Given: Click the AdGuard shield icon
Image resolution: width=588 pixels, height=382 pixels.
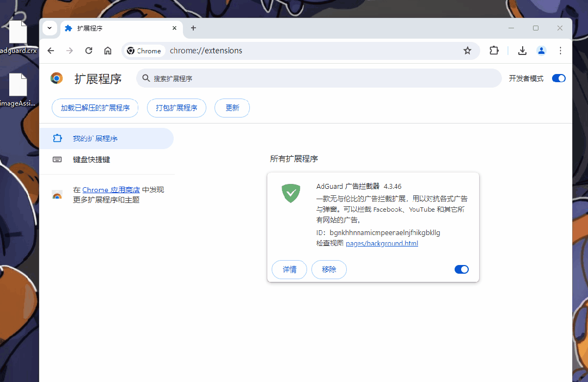Looking at the screenshot, I should click(291, 193).
